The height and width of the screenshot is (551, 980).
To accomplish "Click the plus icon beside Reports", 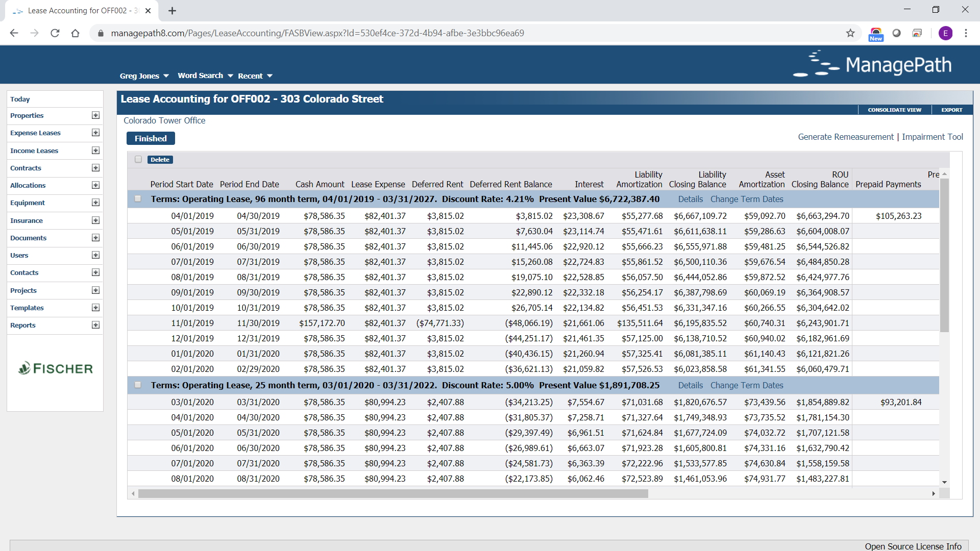I will point(95,325).
